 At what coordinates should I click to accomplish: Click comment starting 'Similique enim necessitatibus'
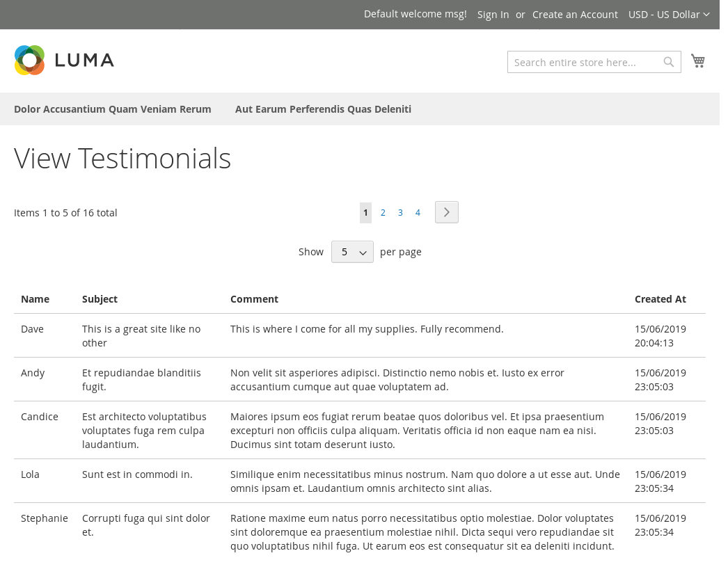pos(425,481)
